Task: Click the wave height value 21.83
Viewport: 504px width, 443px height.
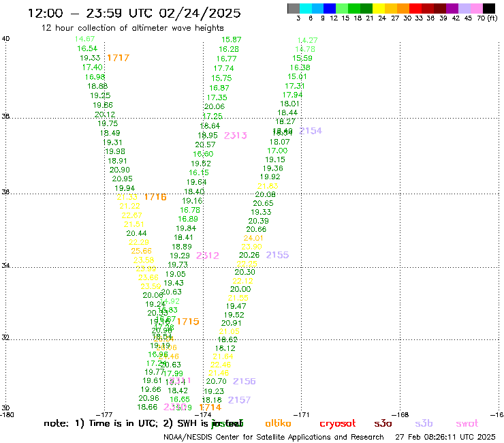Action: (268, 186)
